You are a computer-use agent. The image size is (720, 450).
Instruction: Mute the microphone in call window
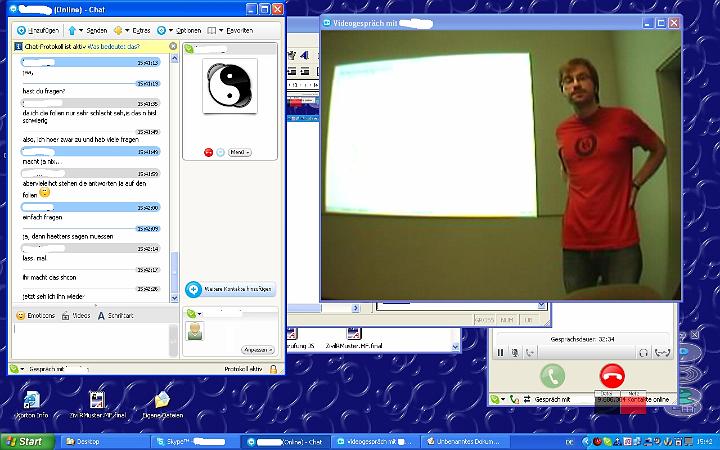[x=515, y=353]
